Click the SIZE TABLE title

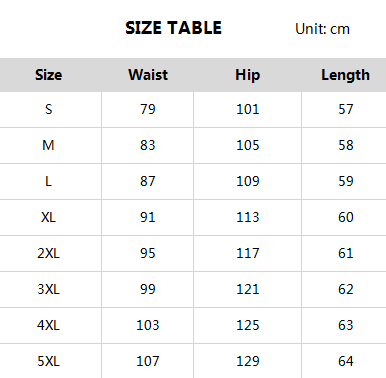coord(173,28)
